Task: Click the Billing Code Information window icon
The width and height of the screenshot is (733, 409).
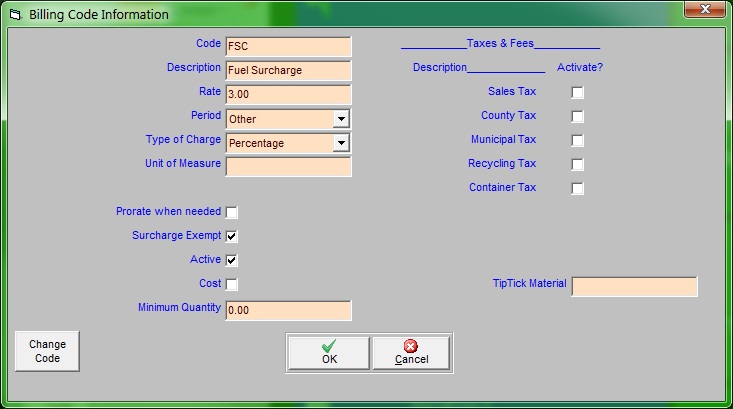Action: coord(15,14)
